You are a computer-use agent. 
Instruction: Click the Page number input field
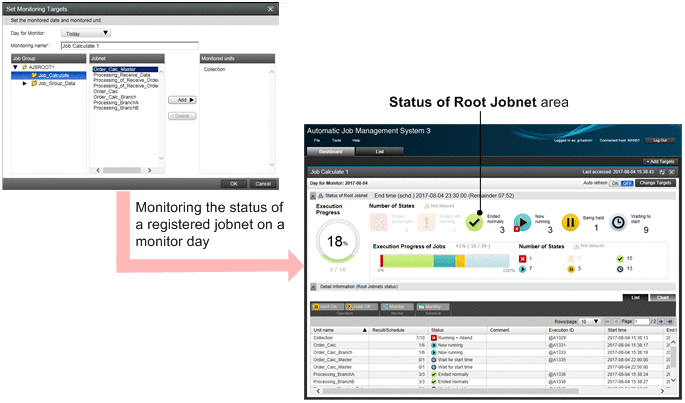point(641,322)
